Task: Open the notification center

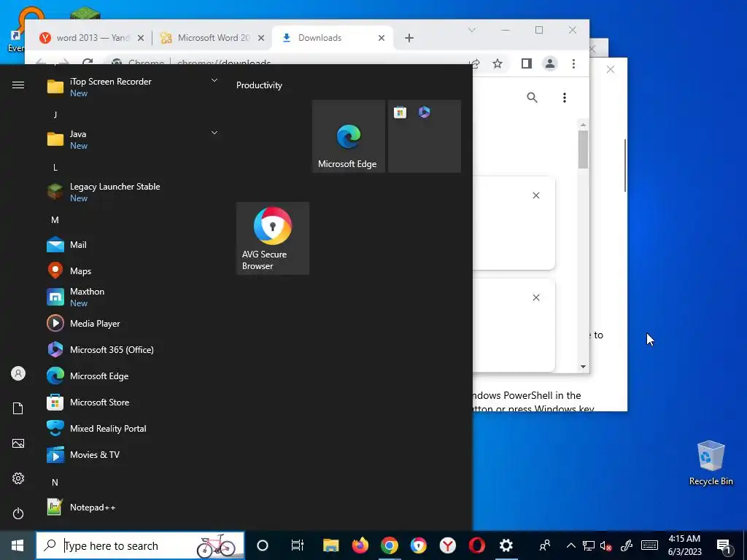Action: (724, 545)
